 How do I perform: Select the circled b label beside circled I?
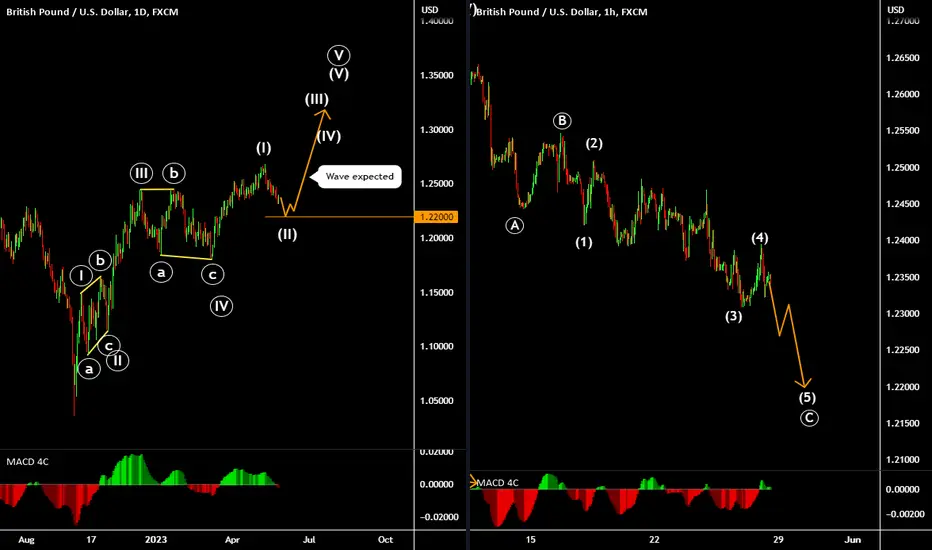[100, 260]
